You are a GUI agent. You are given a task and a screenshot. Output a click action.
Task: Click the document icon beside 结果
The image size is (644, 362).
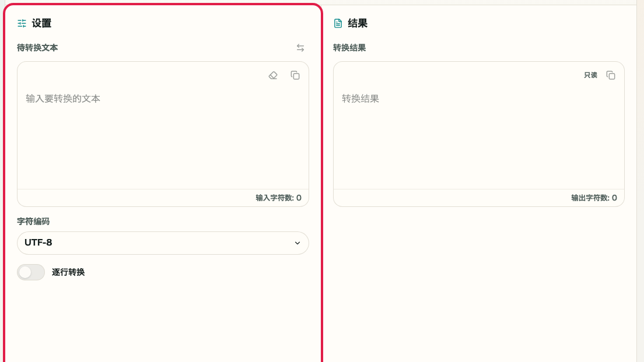click(338, 23)
